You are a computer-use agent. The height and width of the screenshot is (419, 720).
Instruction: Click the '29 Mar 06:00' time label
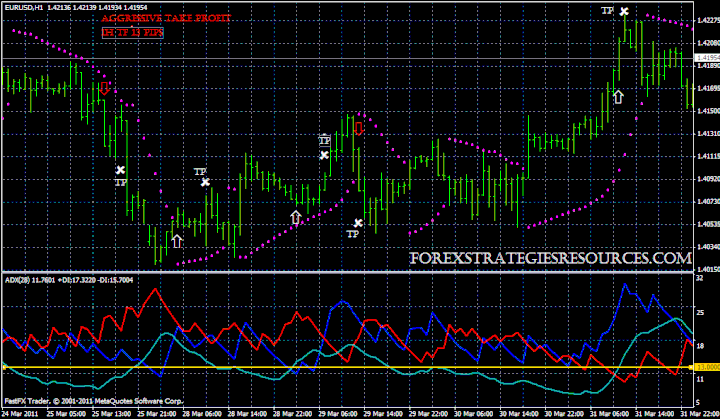tap(338, 414)
